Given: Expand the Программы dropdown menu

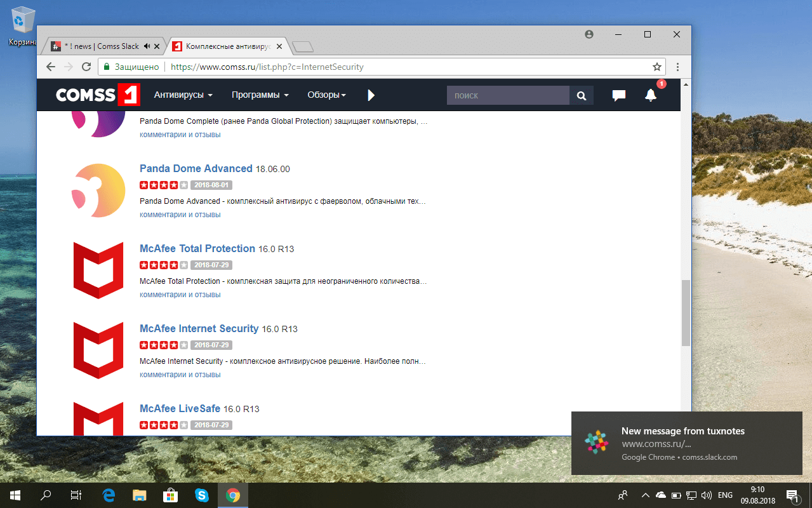Looking at the screenshot, I should coord(260,95).
